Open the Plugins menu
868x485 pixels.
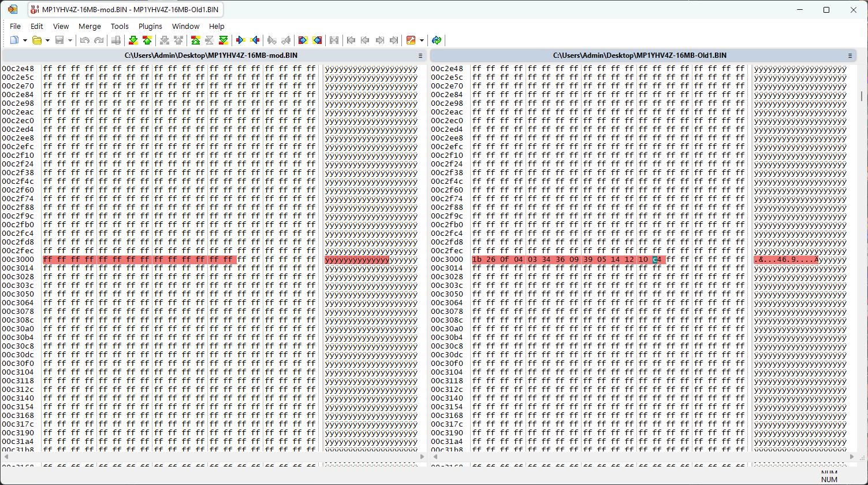(x=150, y=26)
